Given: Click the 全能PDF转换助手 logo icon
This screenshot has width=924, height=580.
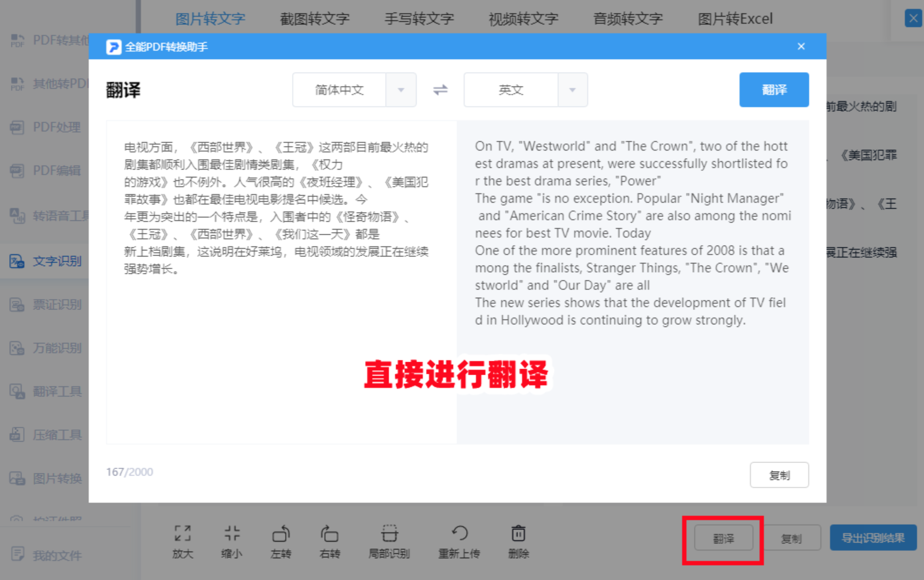Looking at the screenshot, I should tap(114, 47).
